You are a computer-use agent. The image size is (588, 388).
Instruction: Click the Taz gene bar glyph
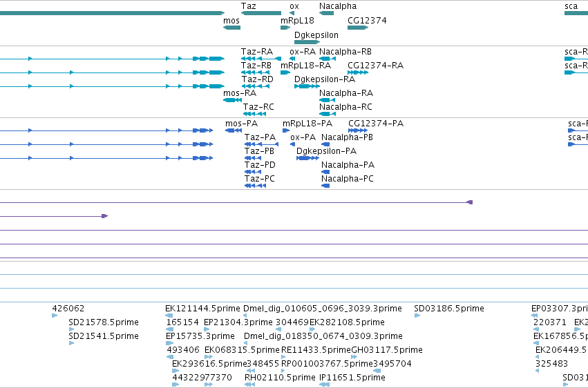pos(261,13)
